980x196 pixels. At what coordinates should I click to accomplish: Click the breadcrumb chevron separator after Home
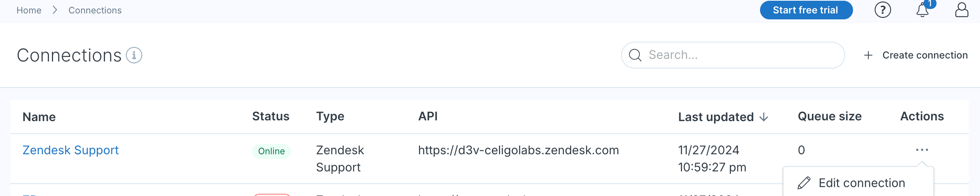pos(55,10)
